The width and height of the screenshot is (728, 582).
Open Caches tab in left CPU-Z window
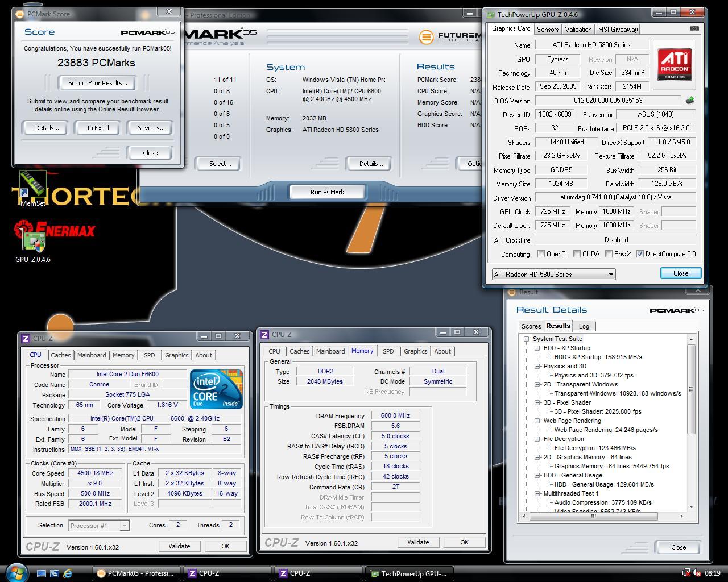[x=61, y=355]
